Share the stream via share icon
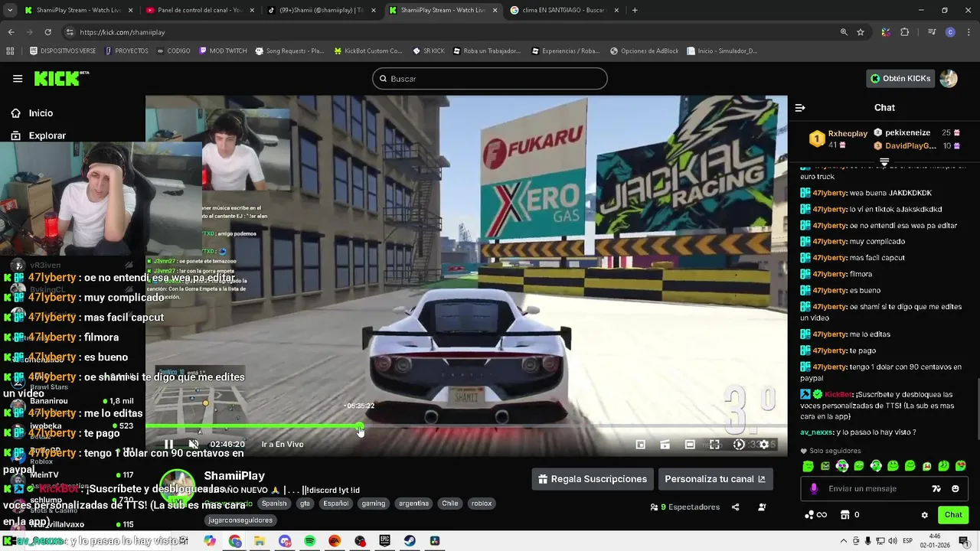The height and width of the screenshot is (551, 980). tap(736, 507)
